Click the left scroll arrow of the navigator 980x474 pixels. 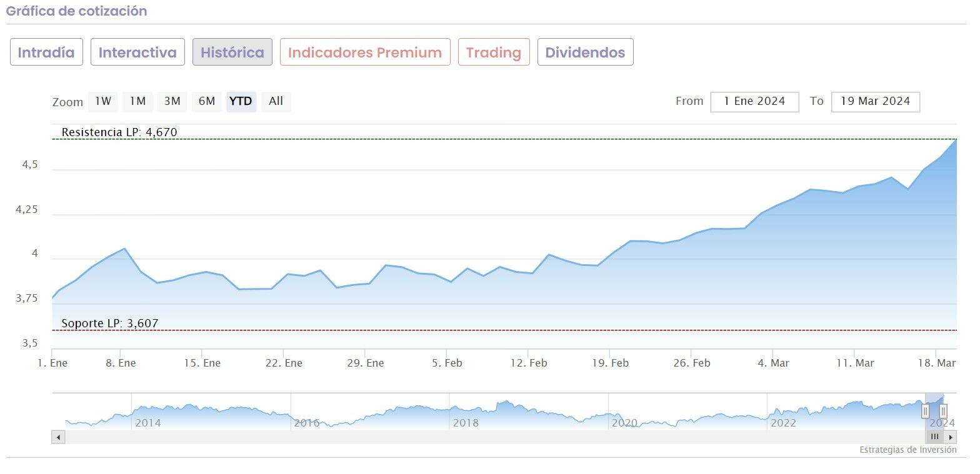pos(59,437)
